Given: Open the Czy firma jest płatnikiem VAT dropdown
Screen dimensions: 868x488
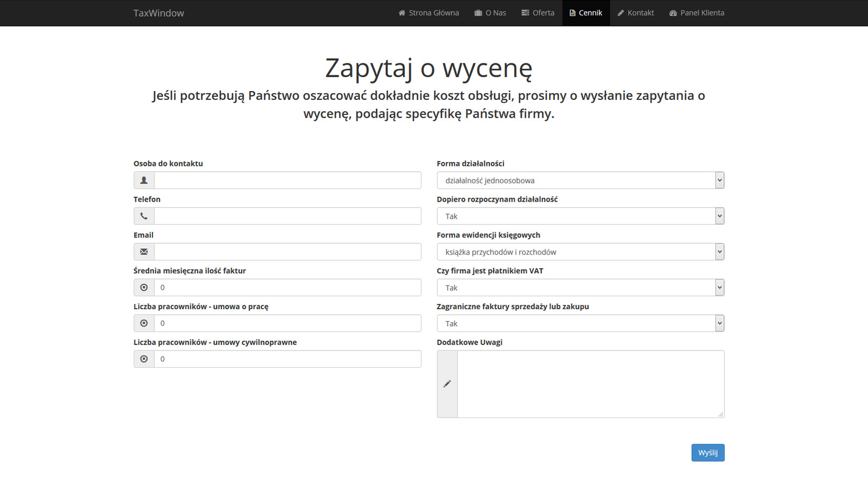Looking at the screenshot, I should click(x=580, y=287).
